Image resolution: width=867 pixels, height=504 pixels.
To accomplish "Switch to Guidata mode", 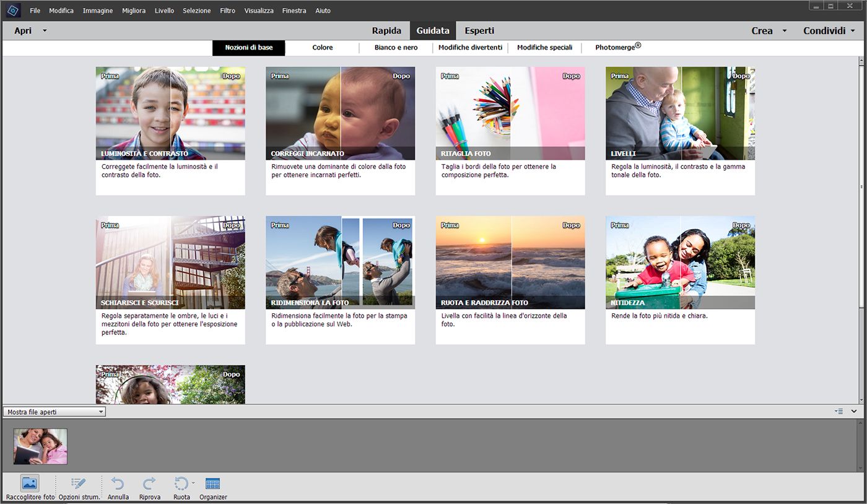I will point(433,30).
